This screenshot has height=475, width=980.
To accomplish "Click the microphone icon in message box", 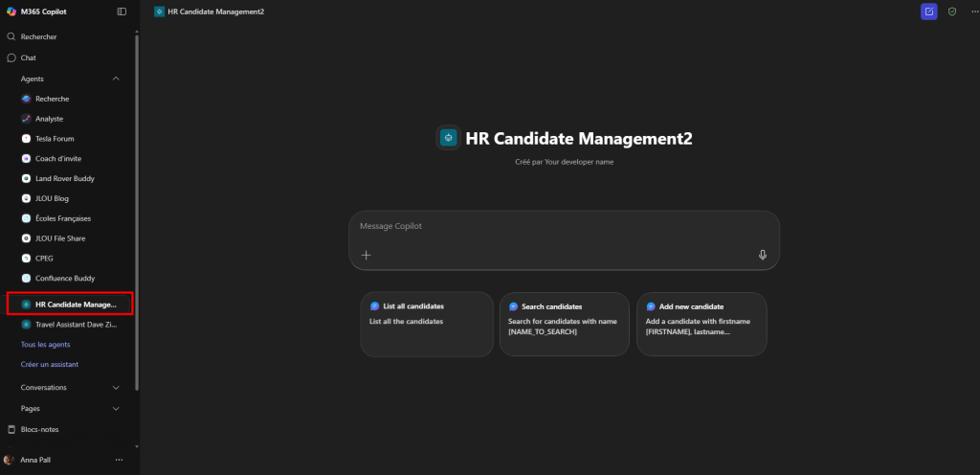I will pyautogui.click(x=763, y=255).
